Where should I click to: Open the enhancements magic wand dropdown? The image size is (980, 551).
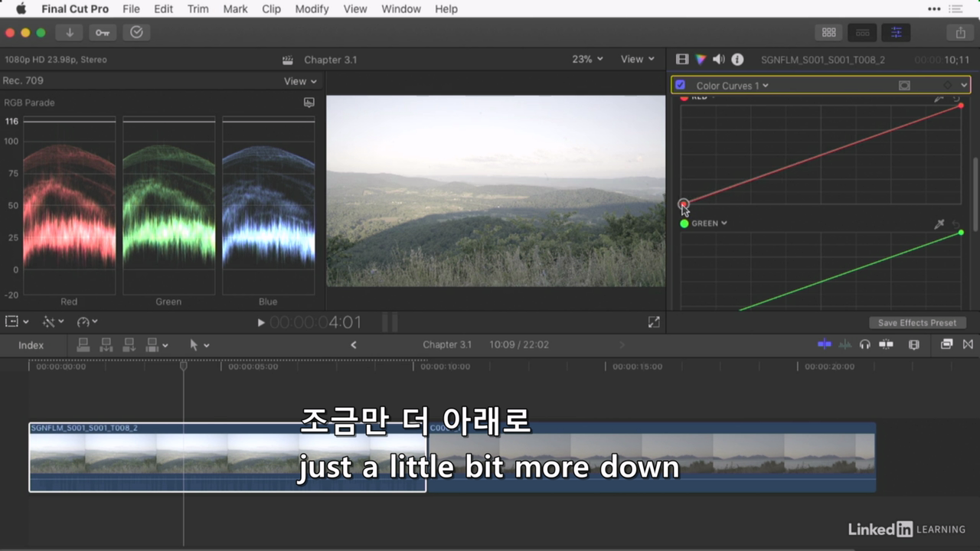pos(53,322)
